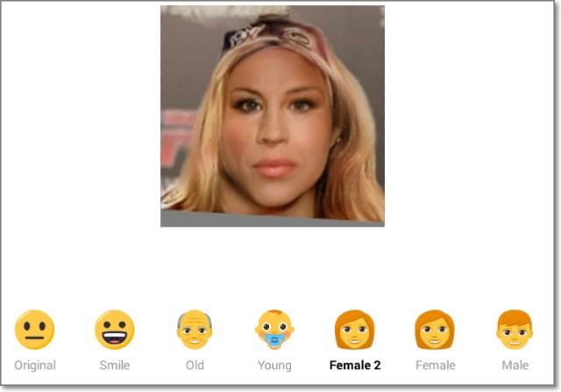Apply the baby with pacifier emoji filter
The height and width of the screenshot is (392, 561).
pyautogui.click(x=274, y=330)
